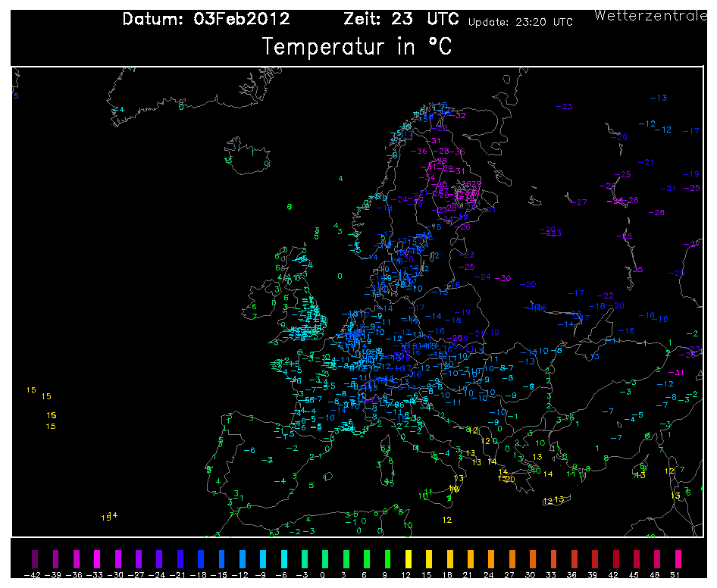This screenshot has height=588, width=717.
Task: Select the 27 orange legend swatch
Action: click(512, 558)
